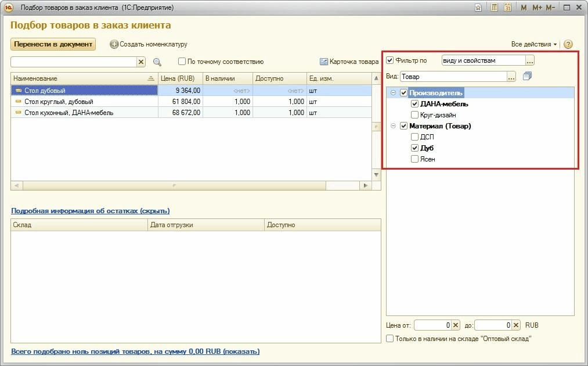Click the M+ memory add button
The image size is (588, 366).
click(536, 8)
